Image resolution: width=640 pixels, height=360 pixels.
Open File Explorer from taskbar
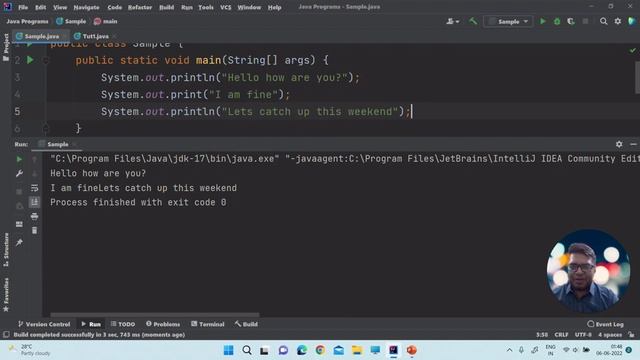point(357,350)
